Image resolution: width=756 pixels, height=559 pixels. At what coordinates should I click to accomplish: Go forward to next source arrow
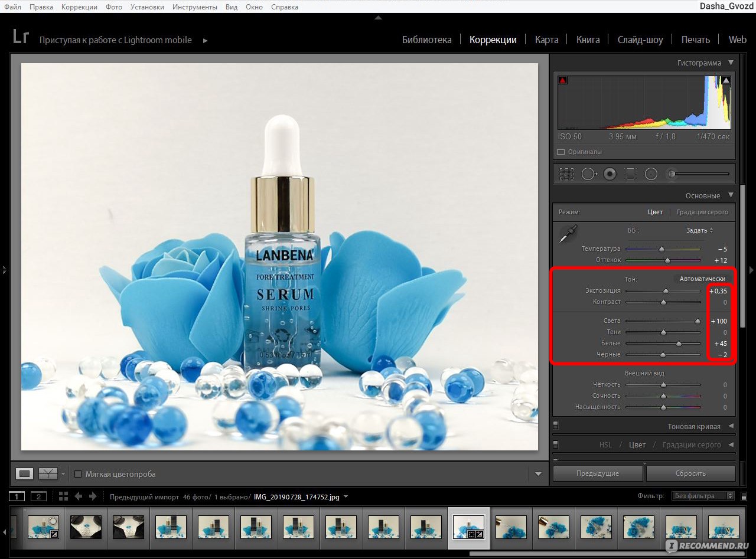[93, 496]
